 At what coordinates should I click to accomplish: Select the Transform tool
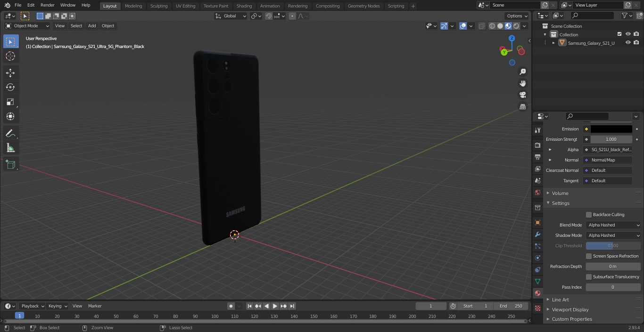(10, 116)
